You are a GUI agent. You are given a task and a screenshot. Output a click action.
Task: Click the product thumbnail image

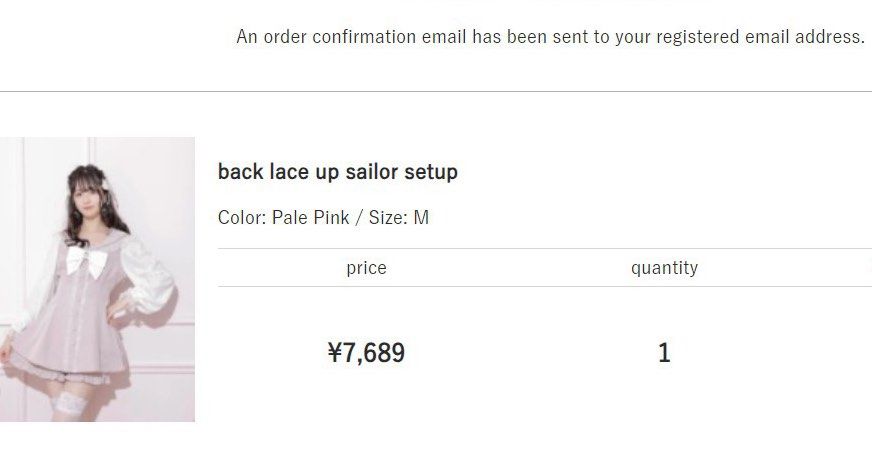(x=97, y=279)
